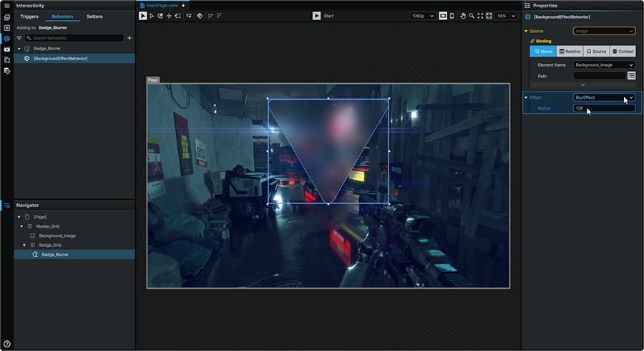Click the Navigator panel list icon
Screen dimensions: 644x351
click(7, 205)
